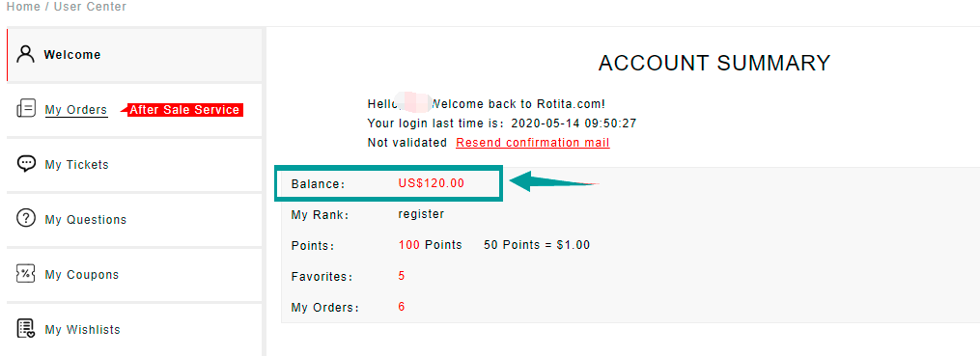Click the US$120.00 balance amount

pyautogui.click(x=432, y=183)
